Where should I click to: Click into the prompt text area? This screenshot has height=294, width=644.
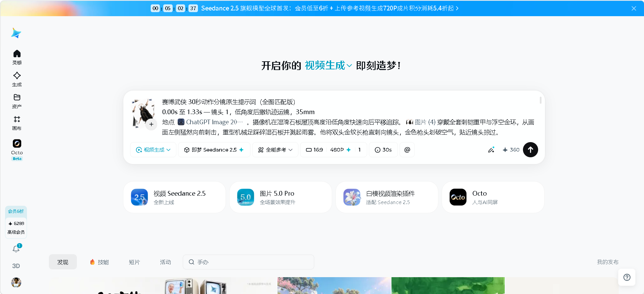[349, 117]
